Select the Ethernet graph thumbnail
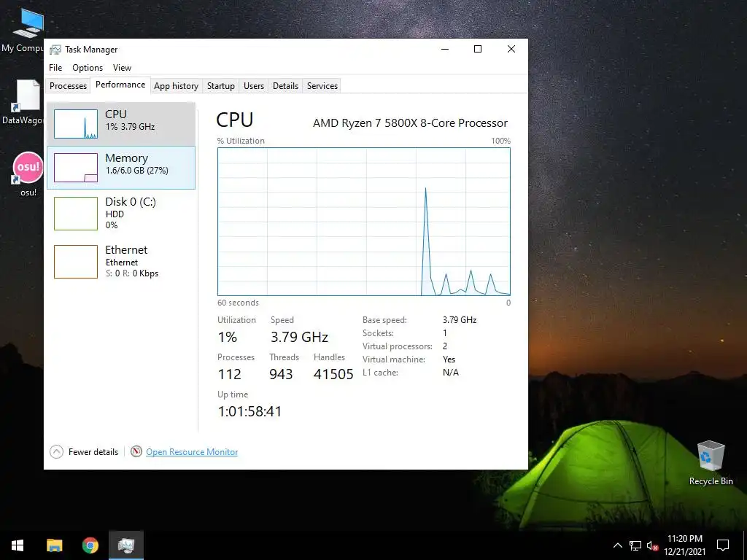Screen dimensions: 747x560 [x=76, y=262]
